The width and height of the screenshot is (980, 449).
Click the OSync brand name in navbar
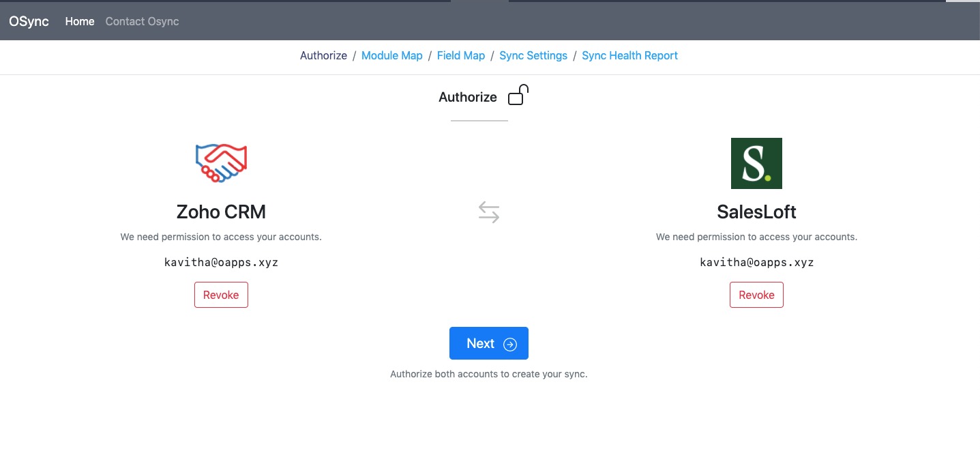[29, 21]
